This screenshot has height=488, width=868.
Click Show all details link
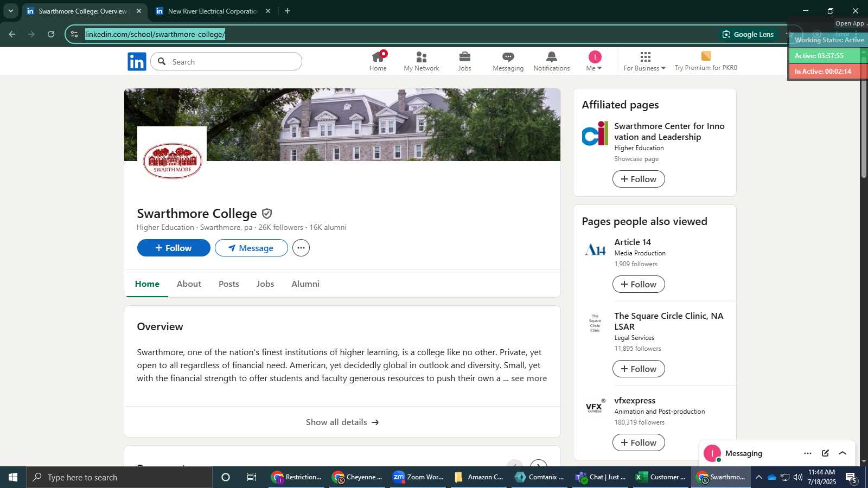[342, 422]
